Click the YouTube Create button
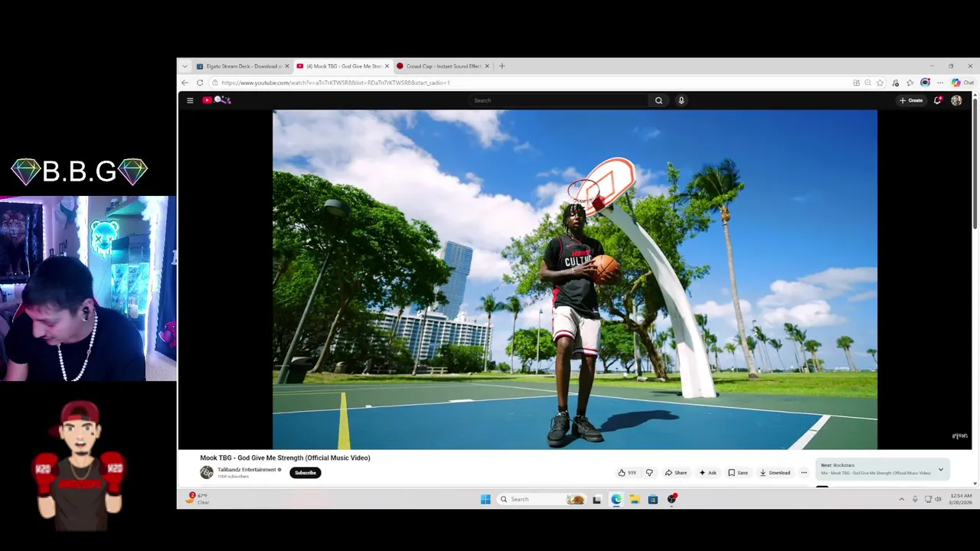Screen dimensions: 980x551 911,100
